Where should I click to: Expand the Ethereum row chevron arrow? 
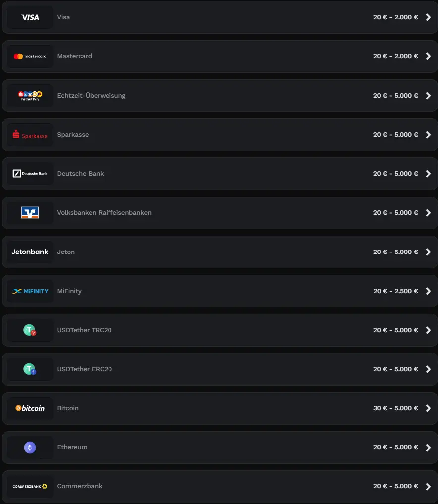pos(429,448)
